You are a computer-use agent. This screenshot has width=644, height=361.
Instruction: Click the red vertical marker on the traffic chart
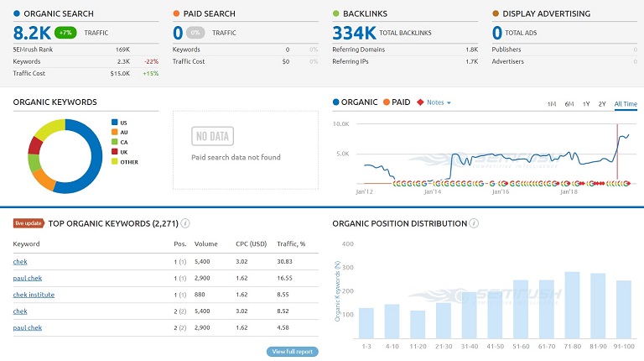pyautogui.click(x=617, y=154)
